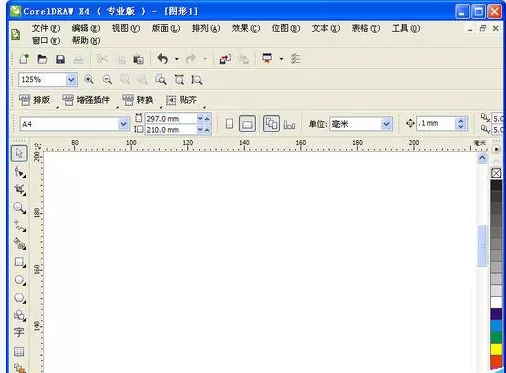Viewport: 506px width, 373px height.
Task: Click the Import icon in the standard toolbar
Action: pyautogui.click(x=225, y=59)
